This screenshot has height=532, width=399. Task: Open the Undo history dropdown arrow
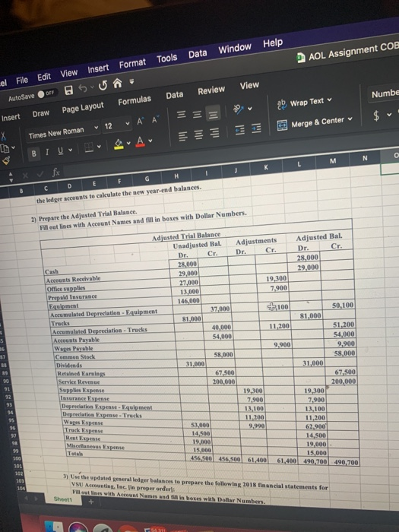(x=92, y=87)
